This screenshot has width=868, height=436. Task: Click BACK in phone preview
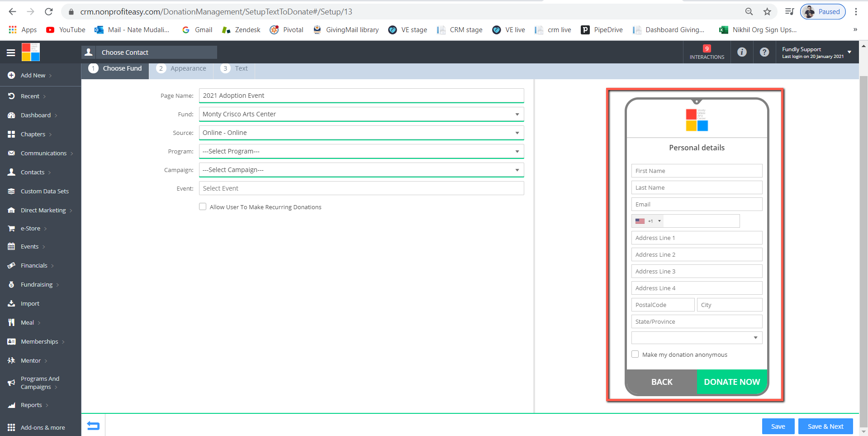click(x=662, y=382)
